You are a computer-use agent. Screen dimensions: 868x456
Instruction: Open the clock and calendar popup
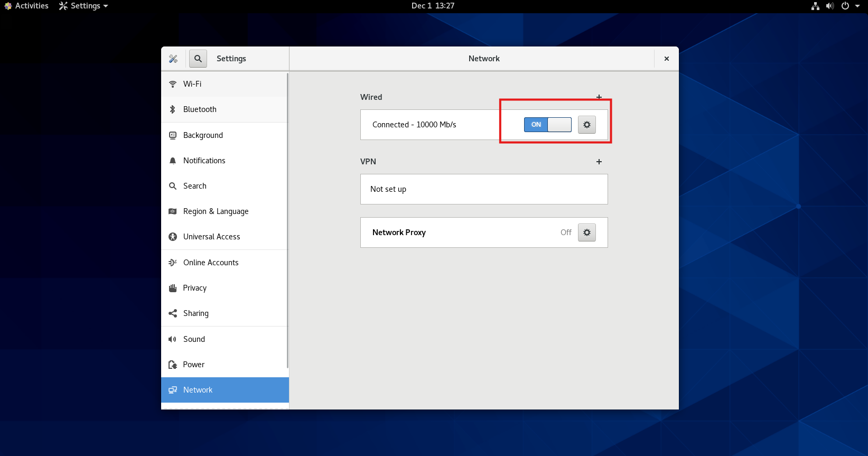(x=433, y=6)
